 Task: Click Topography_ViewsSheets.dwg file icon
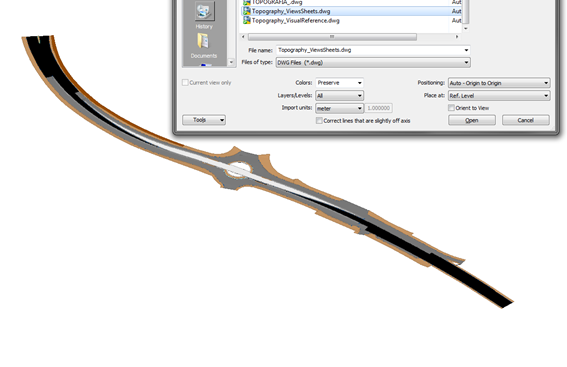click(x=247, y=11)
